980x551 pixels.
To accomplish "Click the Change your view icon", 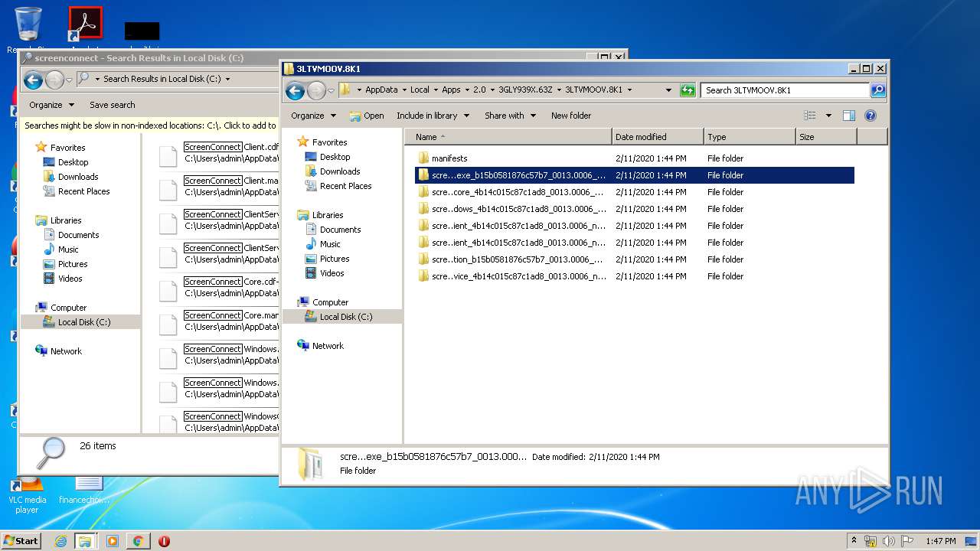I will (x=810, y=116).
